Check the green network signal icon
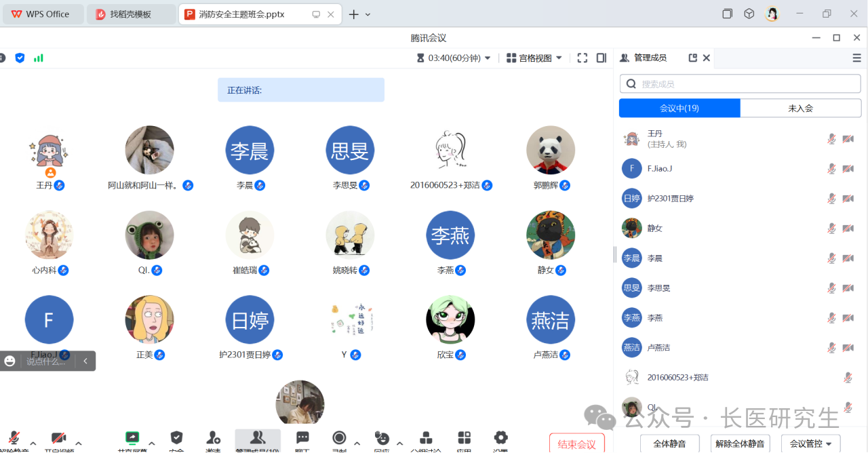This screenshot has width=868, height=453. click(39, 58)
